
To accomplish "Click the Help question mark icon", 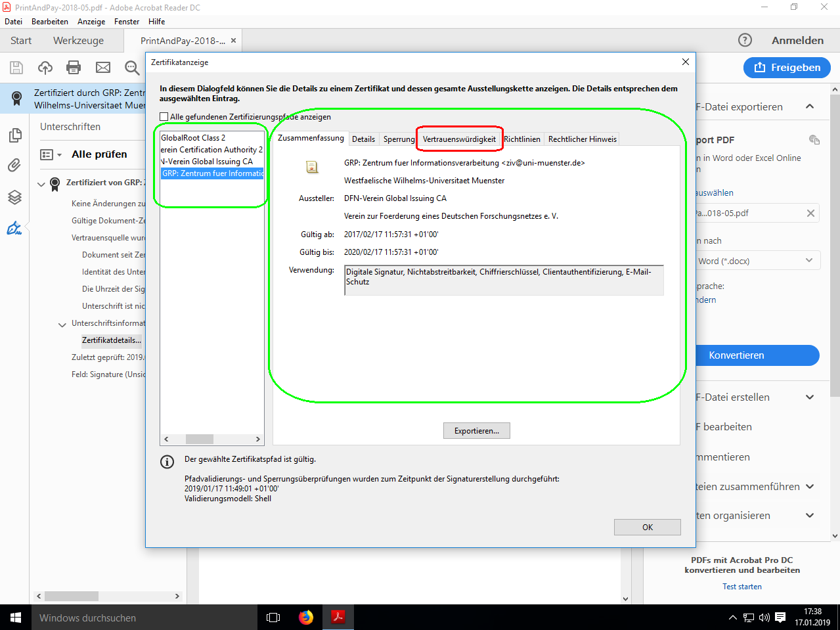I will pyautogui.click(x=745, y=40).
